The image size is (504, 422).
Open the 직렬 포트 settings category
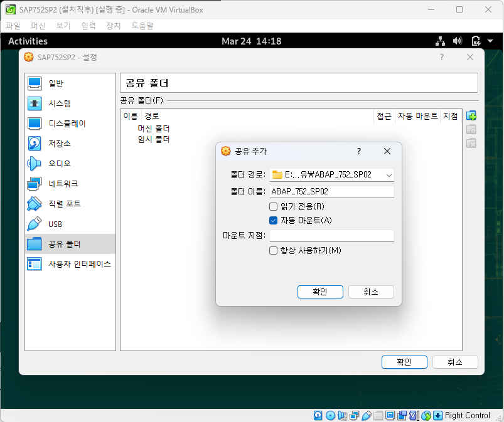pyautogui.click(x=70, y=204)
